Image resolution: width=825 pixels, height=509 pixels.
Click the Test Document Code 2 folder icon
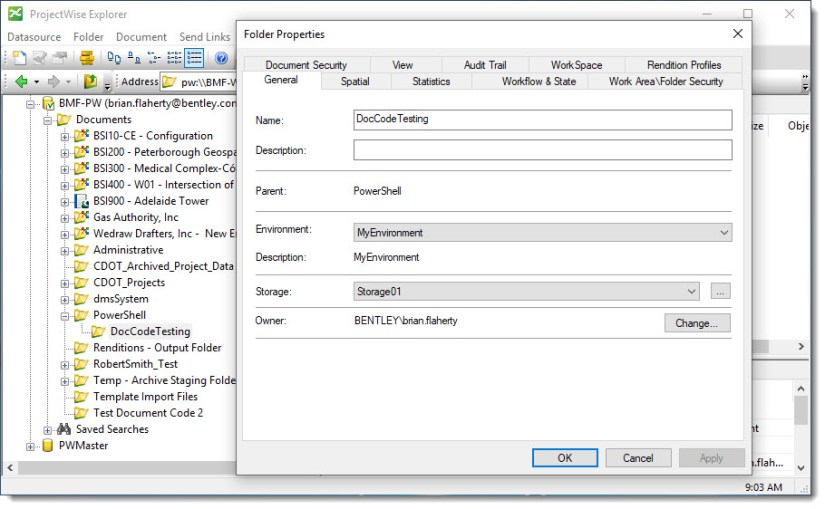(x=81, y=413)
